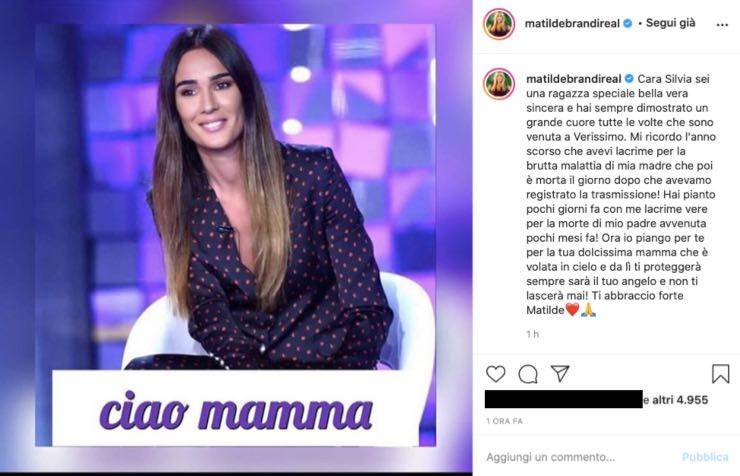The height and width of the screenshot is (476, 740).
Task: Focus the Aggiungi un commento field
Action: [x=580, y=457]
